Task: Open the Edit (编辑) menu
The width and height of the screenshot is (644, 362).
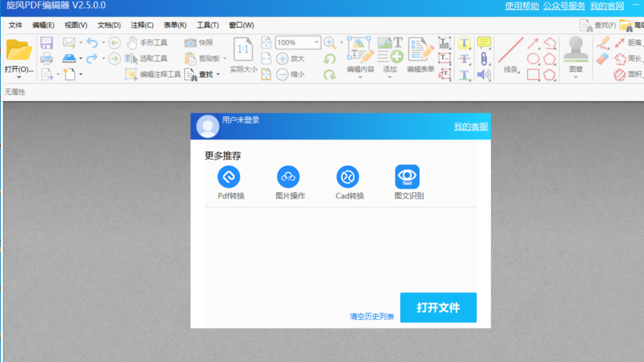Action: 43,25
